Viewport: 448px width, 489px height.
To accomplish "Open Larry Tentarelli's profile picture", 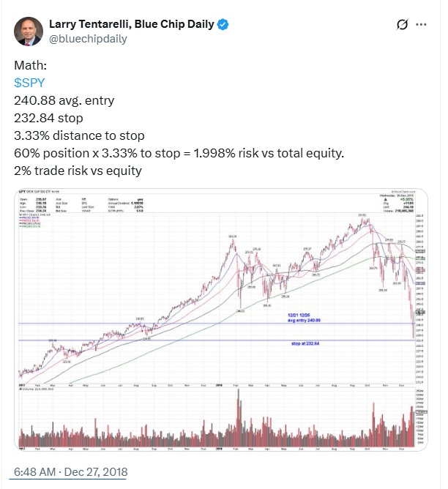I will click(29, 31).
